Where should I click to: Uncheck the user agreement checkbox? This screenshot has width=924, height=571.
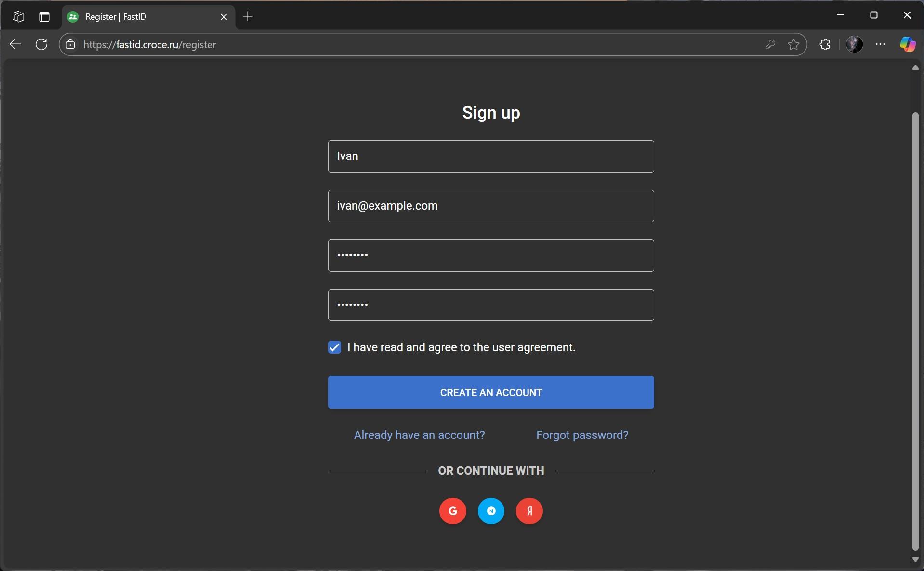click(334, 347)
